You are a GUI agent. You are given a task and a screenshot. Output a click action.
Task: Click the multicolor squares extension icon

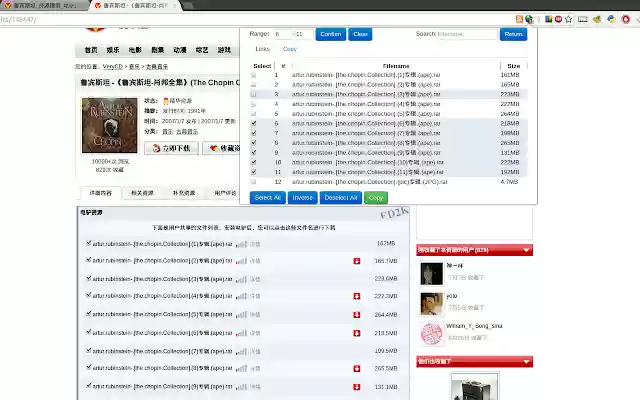pos(549,19)
